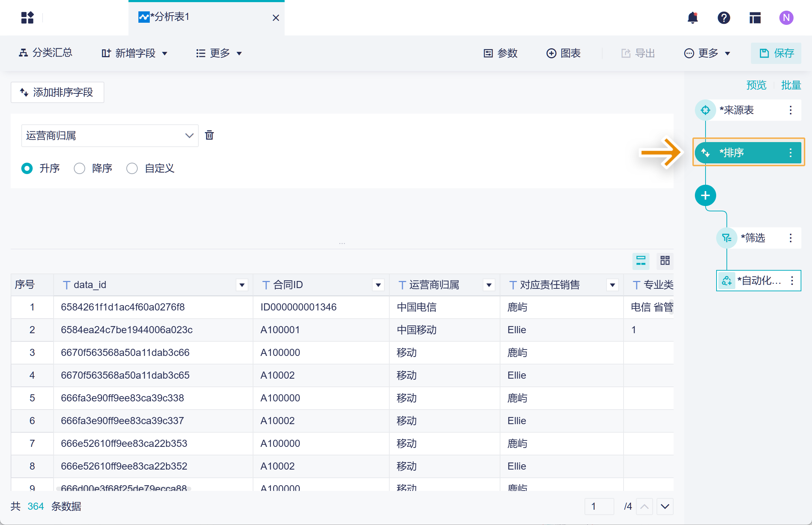Select the 来源表 step node

tap(748, 110)
